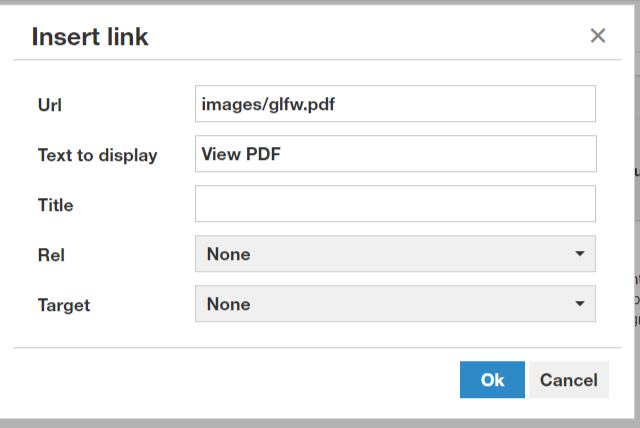Click the grey backdrop beside the dialog
The width and height of the screenshot is (640, 428).
(318, 424)
